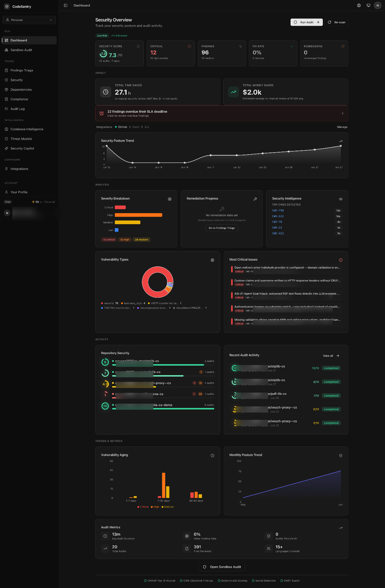Click the Total Time Saved clock icon
385x588 pixels.
(106, 92)
